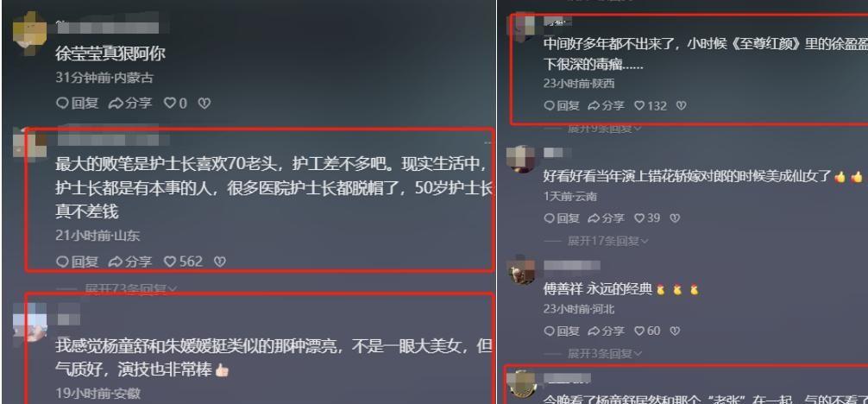Viewport: 868px width, 404px height.
Task: Share the 23小时前·陕西 comment
Action: pyautogui.click(x=606, y=105)
